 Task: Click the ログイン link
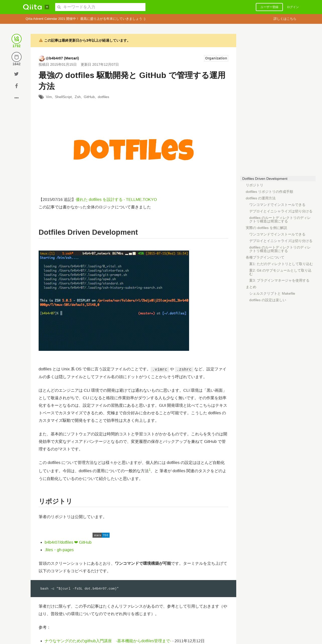click(293, 7)
